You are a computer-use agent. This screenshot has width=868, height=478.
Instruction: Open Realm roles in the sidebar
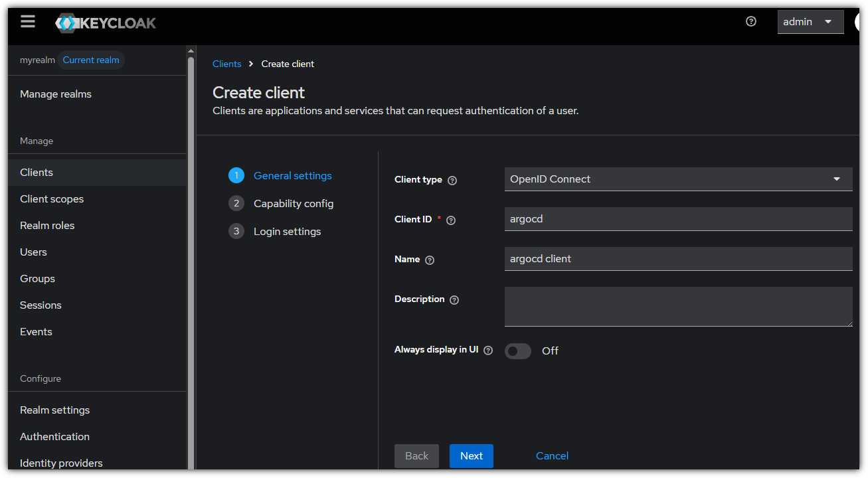tap(97, 226)
